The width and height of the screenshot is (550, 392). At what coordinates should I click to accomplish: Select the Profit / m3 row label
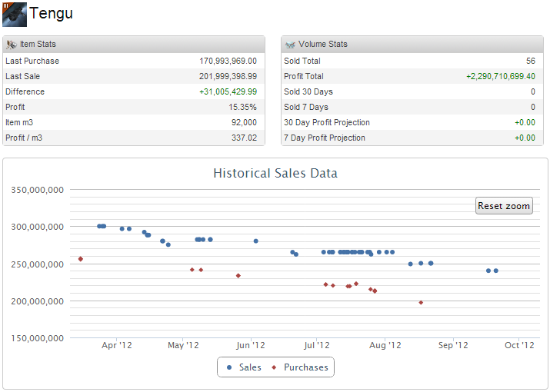pyautogui.click(x=24, y=138)
